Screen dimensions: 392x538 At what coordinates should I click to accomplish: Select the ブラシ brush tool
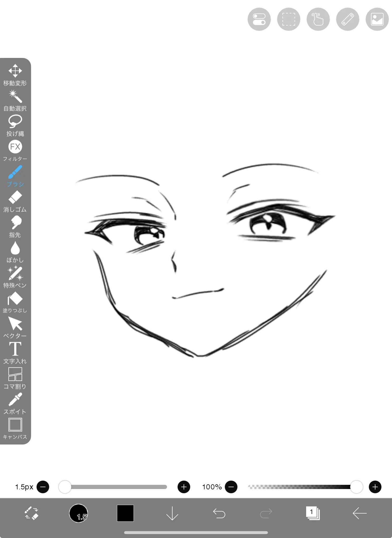[x=15, y=176]
